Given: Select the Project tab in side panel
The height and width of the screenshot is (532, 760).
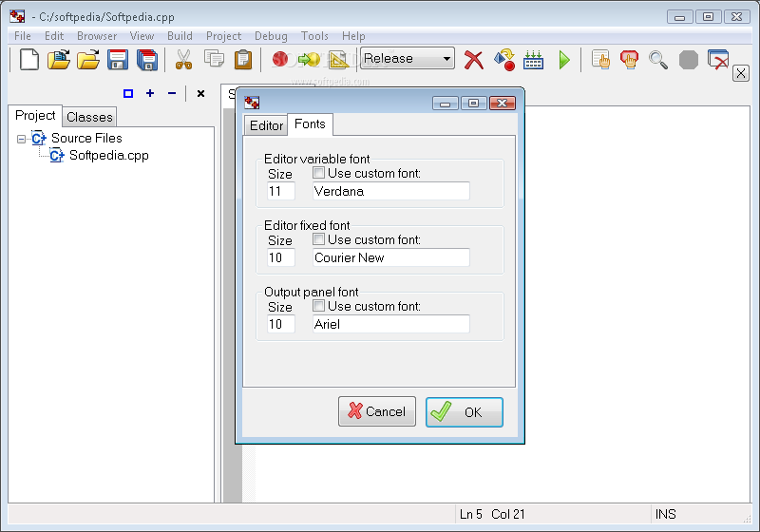Looking at the screenshot, I should [35, 115].
